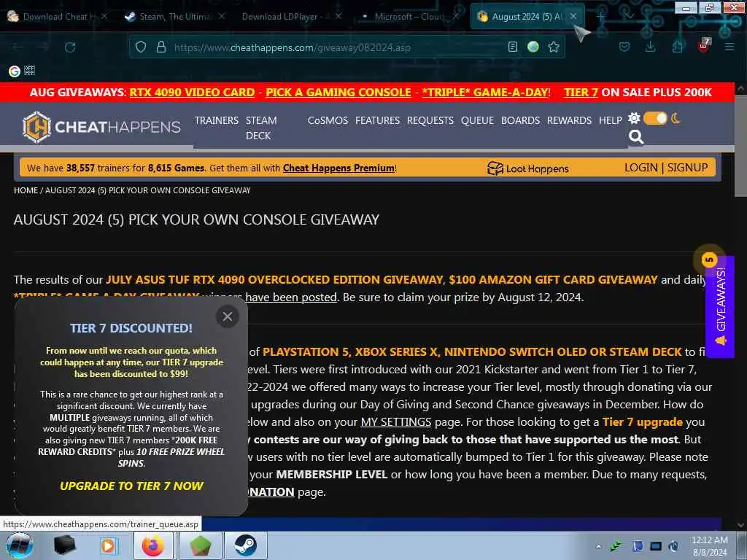
Task: Click the green globe icon in address bar
Action: pyautogui.click(x=533, y=47)
